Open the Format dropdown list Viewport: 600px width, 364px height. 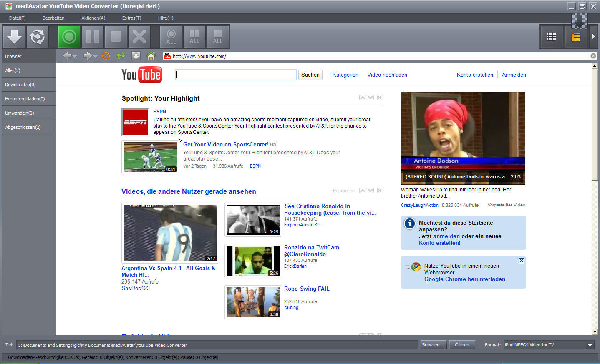590,345
